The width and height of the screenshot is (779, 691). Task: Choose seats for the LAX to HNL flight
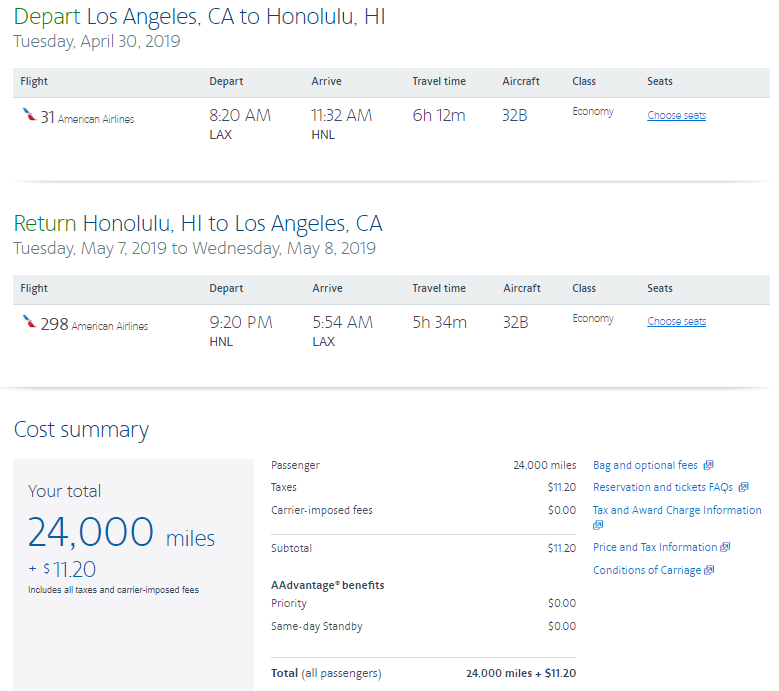(x=676, y=115)
